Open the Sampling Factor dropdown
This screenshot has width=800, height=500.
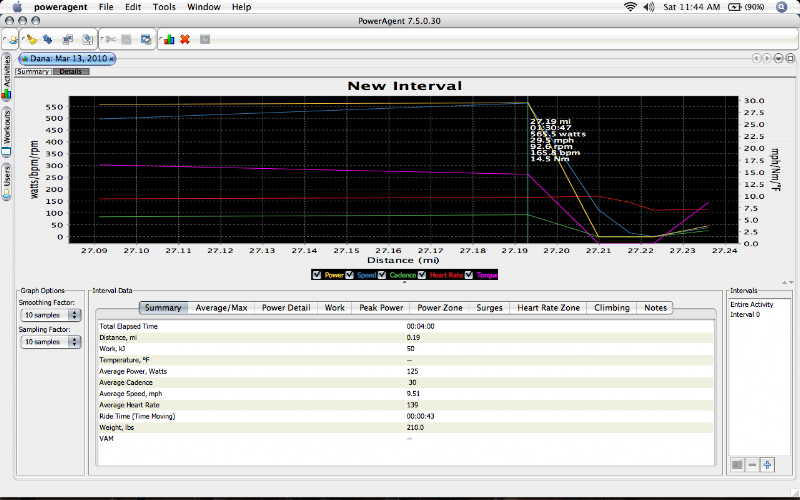click(50, 342)
